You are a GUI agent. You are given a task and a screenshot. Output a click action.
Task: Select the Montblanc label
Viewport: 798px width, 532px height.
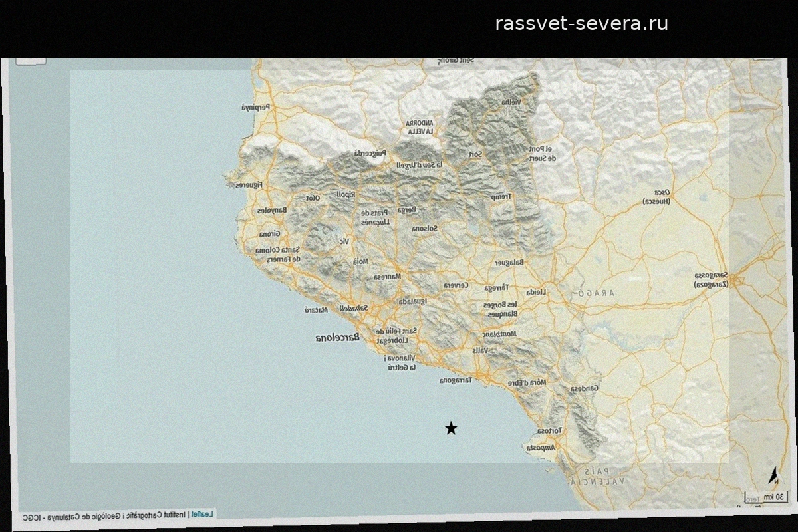[x=499, y=334]
